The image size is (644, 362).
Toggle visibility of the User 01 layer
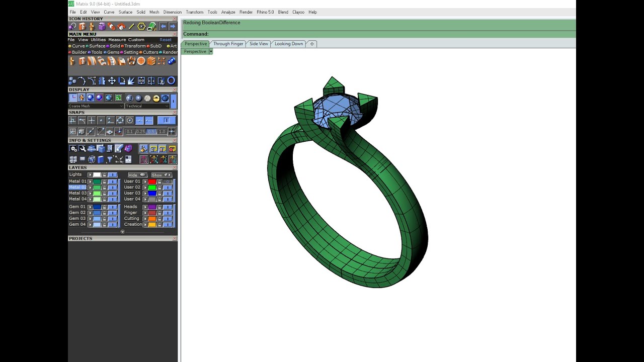pos(168,182)
